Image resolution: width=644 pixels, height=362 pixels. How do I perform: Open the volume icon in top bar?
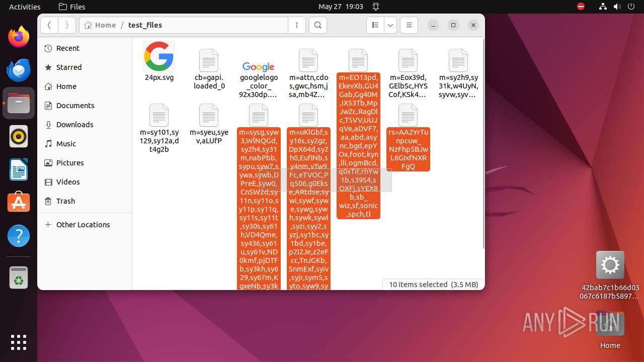pos(617,7)
